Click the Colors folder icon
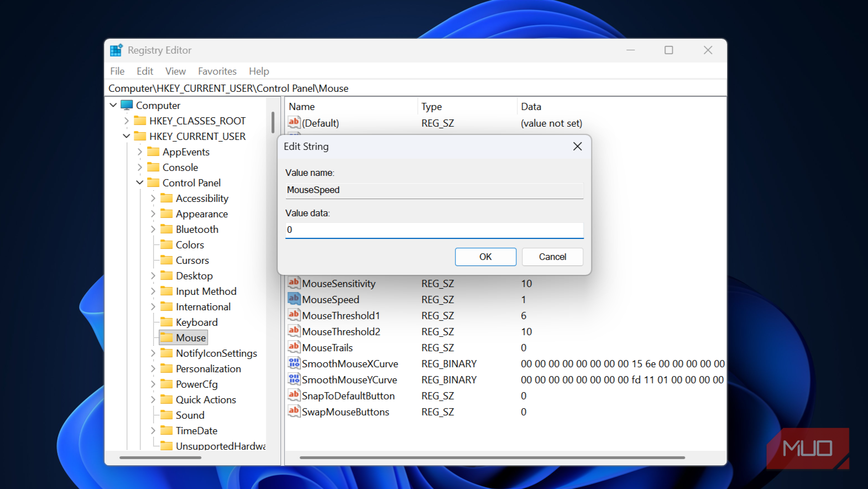 click(167, 245)
